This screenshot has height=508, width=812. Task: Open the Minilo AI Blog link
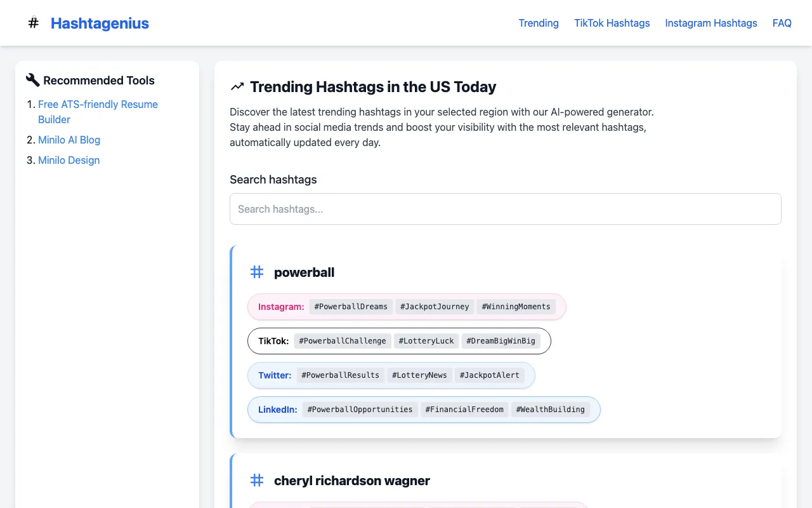(69, 140)
